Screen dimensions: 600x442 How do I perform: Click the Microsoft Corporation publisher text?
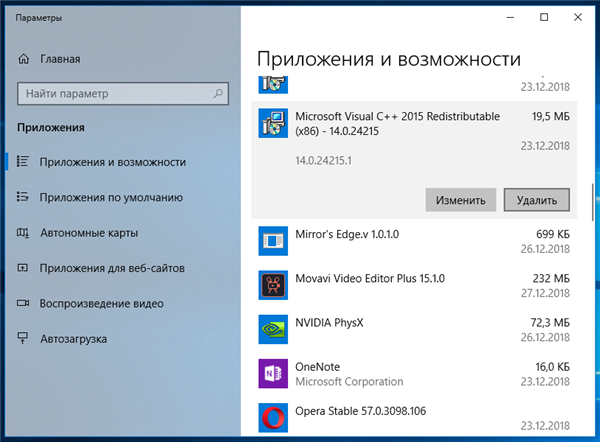pos(349,382)
